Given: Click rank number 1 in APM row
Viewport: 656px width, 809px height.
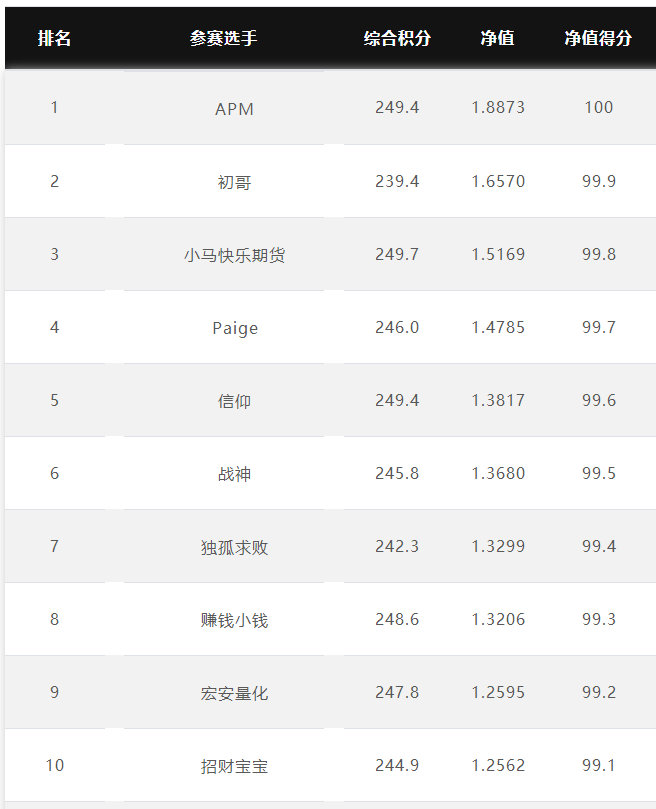Looking at the screenshot, I should click(54, 107).
